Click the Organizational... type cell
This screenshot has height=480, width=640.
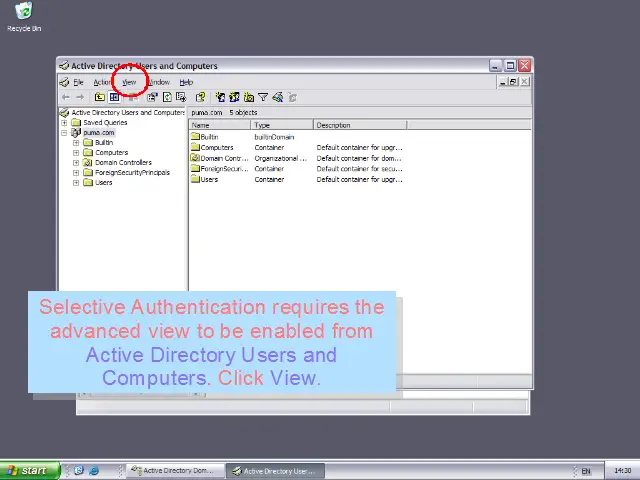pos(280,158)
